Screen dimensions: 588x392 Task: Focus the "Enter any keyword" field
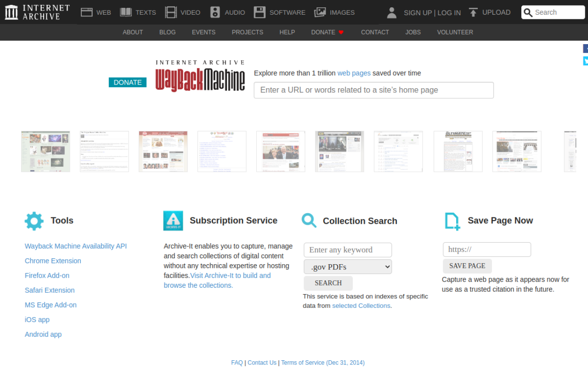click(x=348, y=250)
